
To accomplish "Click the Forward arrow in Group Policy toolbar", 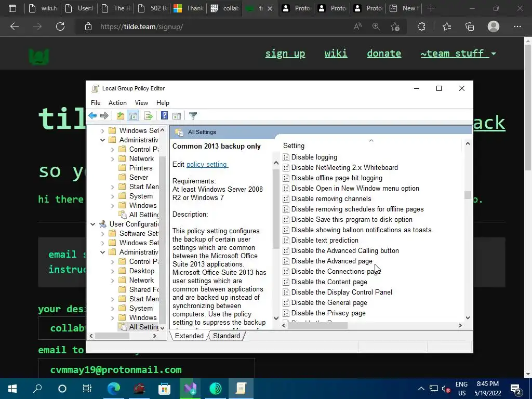I will click(104, 116).
